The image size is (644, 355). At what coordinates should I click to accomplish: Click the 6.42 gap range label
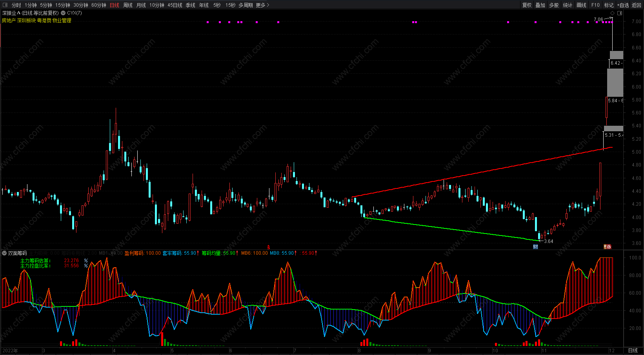click(616, 63)
